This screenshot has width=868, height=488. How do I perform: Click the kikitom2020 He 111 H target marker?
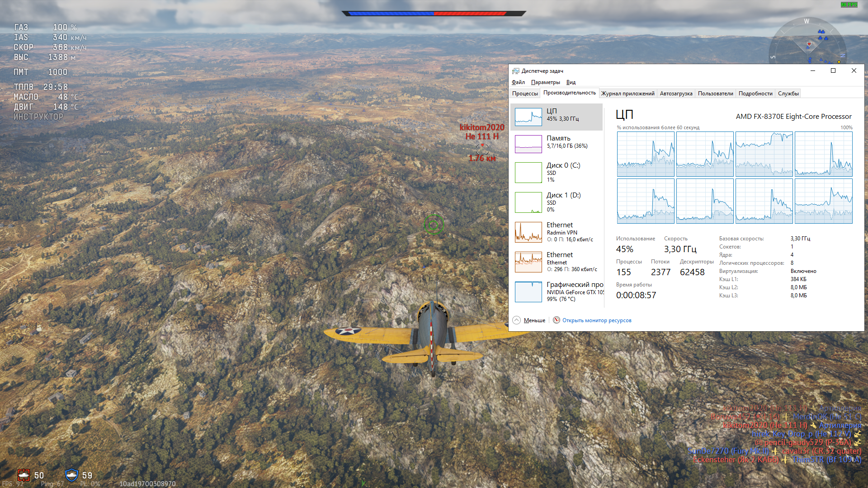click(x=482, y=142)
